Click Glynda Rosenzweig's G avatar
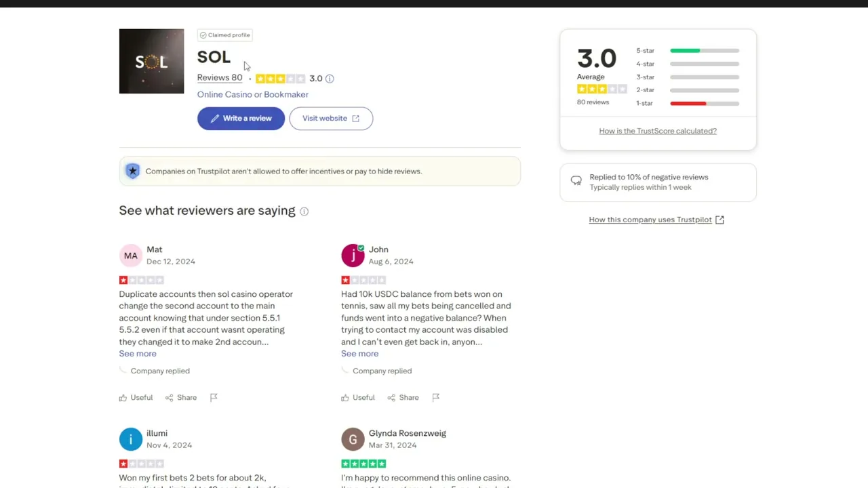The image size is (868, 488). tap(353, 439)
